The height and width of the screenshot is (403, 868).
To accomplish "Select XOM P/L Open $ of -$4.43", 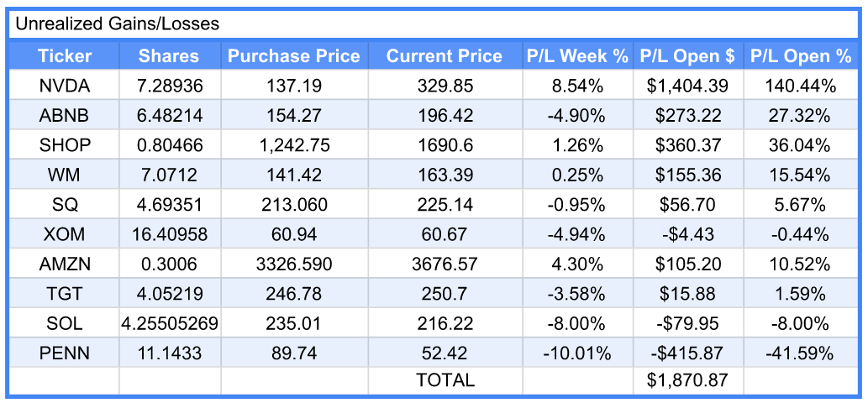I will point(687,235).
